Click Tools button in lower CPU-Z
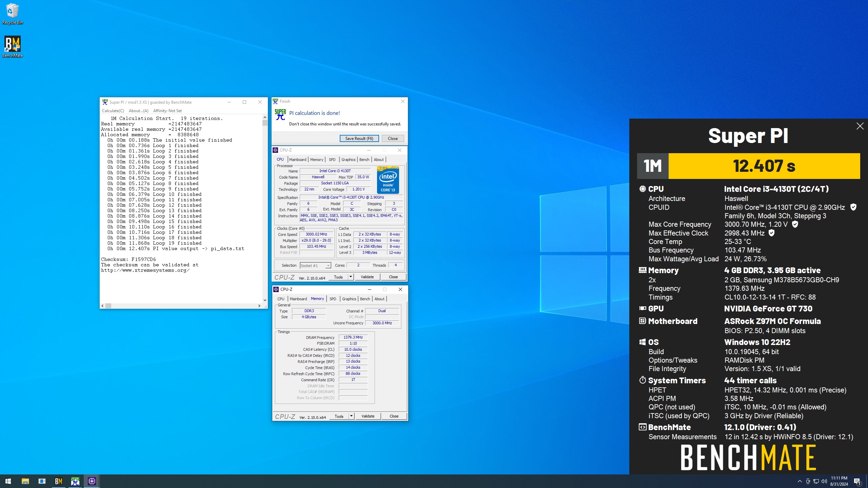868x488 pixels. (x=339, y=416)
